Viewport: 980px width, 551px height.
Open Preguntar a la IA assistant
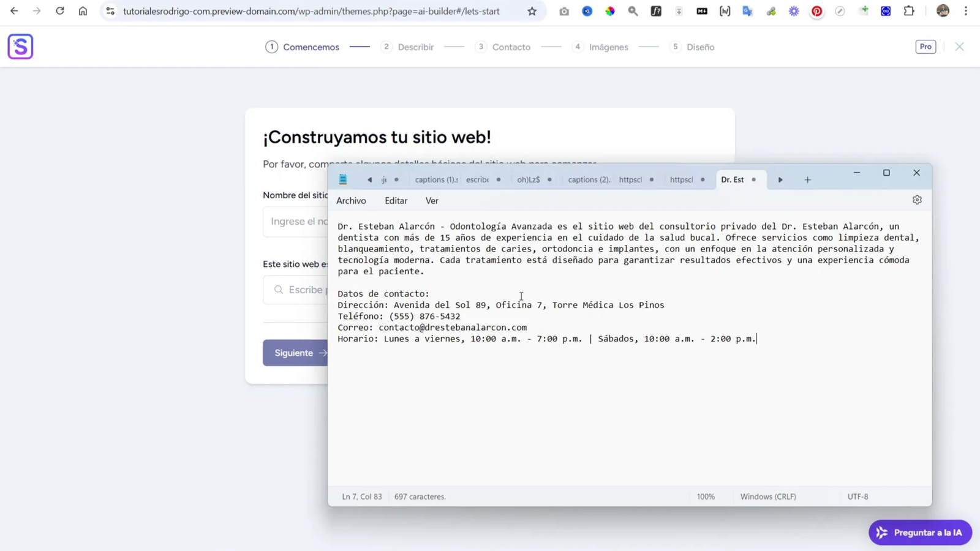(919, 532)
